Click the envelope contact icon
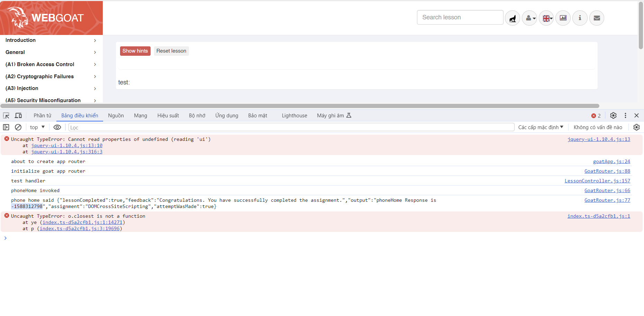644x316 pixels. point(597,18)
